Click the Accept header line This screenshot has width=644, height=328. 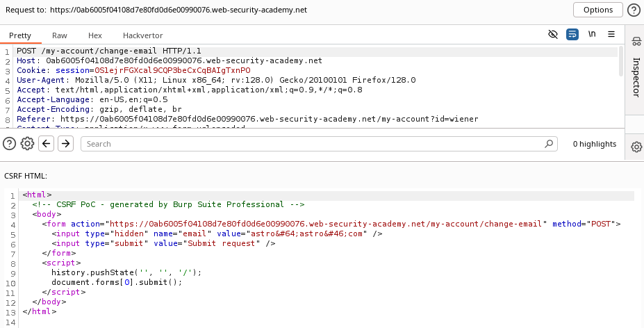pos(190,90)
